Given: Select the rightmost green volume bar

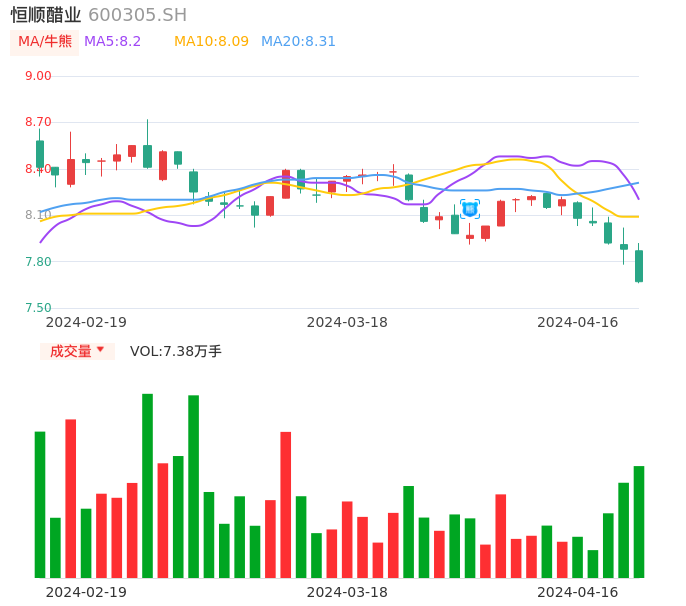Looking at the screenshot, I should (638, 521).
